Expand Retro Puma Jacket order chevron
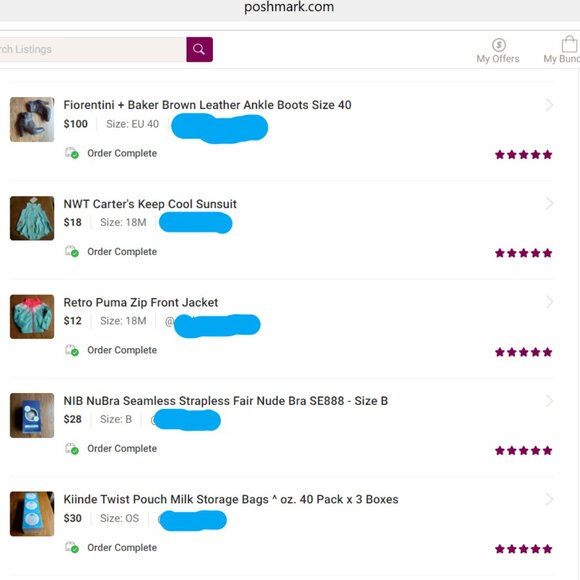This screenshot has width=580, height=580. pyautogui.click(x=549, y=302)
